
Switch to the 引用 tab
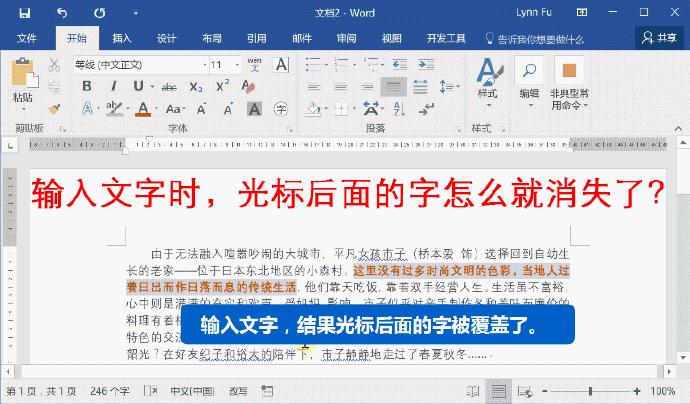pos(257,38)
